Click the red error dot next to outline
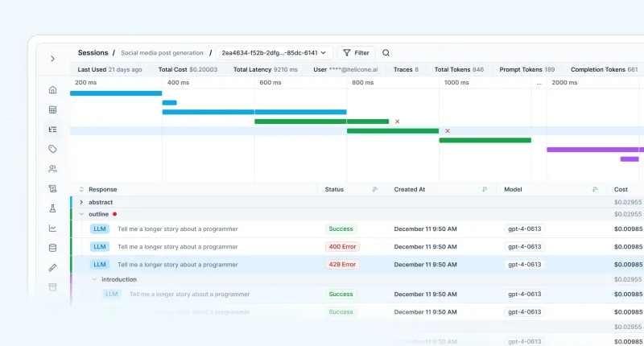The width and height of the screenshot is (644, 346). coord(114,214)
